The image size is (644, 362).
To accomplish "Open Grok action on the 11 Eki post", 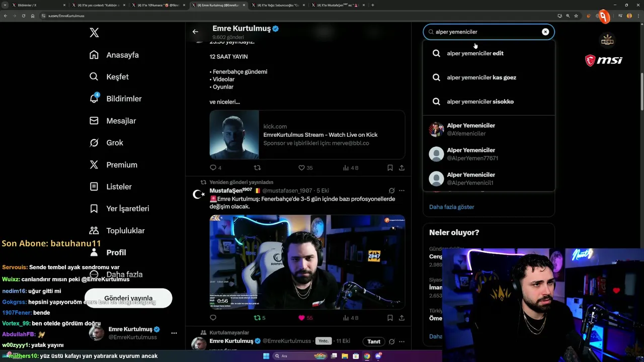I will [x=391, y=341].
